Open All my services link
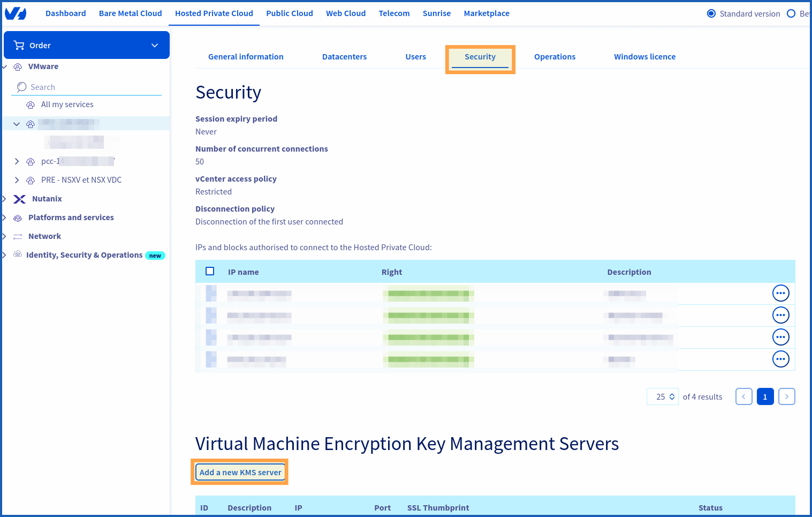Viewport: 812px width, 517px height. tap(67, 104)
